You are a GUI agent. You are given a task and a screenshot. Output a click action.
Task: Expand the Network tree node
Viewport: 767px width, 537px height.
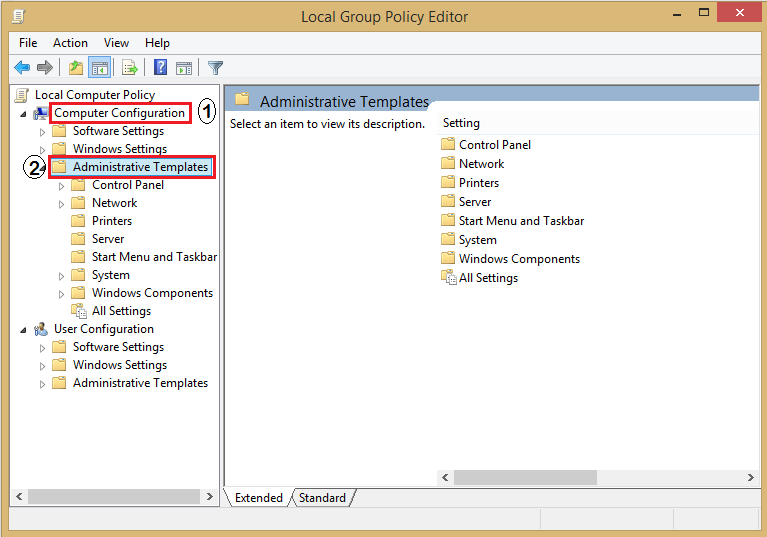click(x=61, y=204)
